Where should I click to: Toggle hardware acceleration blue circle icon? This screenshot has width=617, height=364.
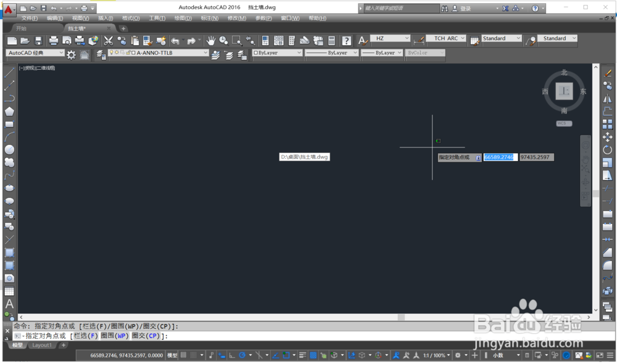tap(566, 355)
